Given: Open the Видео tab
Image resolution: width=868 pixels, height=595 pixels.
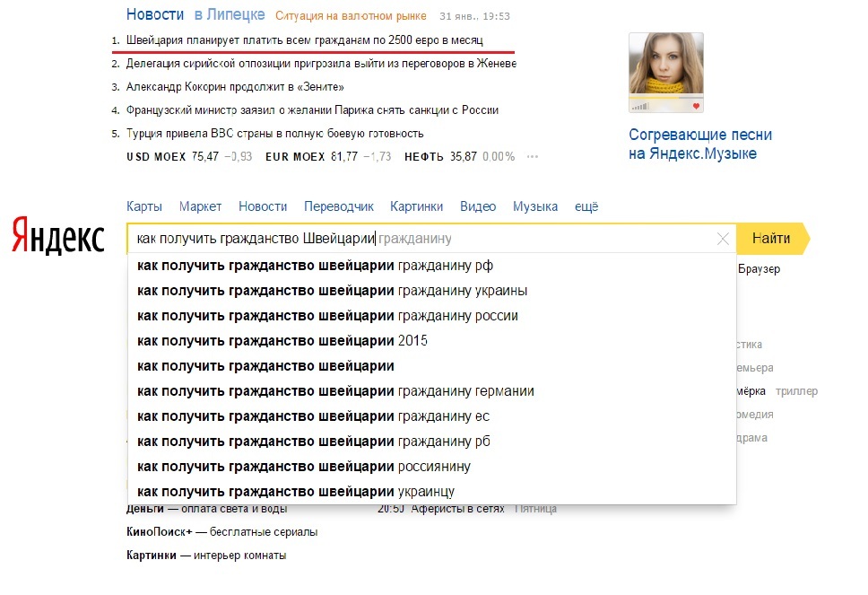Looking at the screenshot, I should (478, 206).
